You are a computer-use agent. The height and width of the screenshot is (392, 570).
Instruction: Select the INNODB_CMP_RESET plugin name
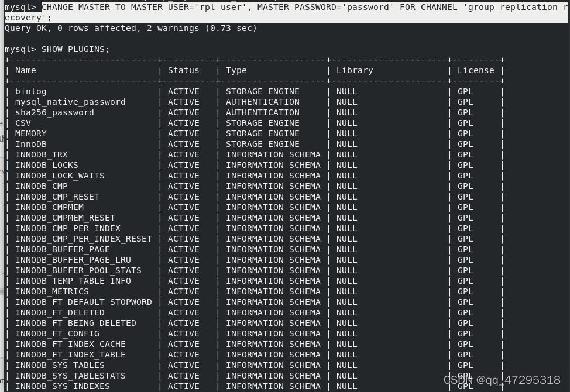pos(57,197)
